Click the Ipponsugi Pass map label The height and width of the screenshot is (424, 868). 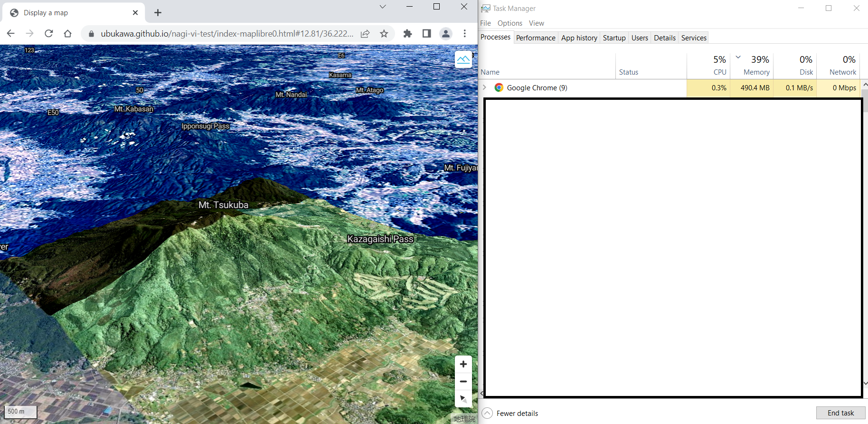pyautogui.click(x=205, y=126)
